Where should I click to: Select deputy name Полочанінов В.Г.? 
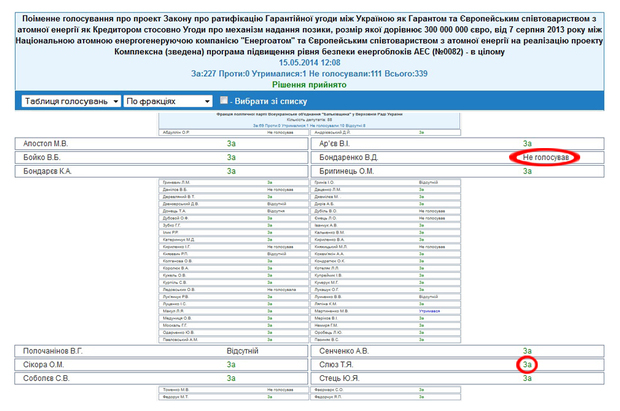(55, 351)
